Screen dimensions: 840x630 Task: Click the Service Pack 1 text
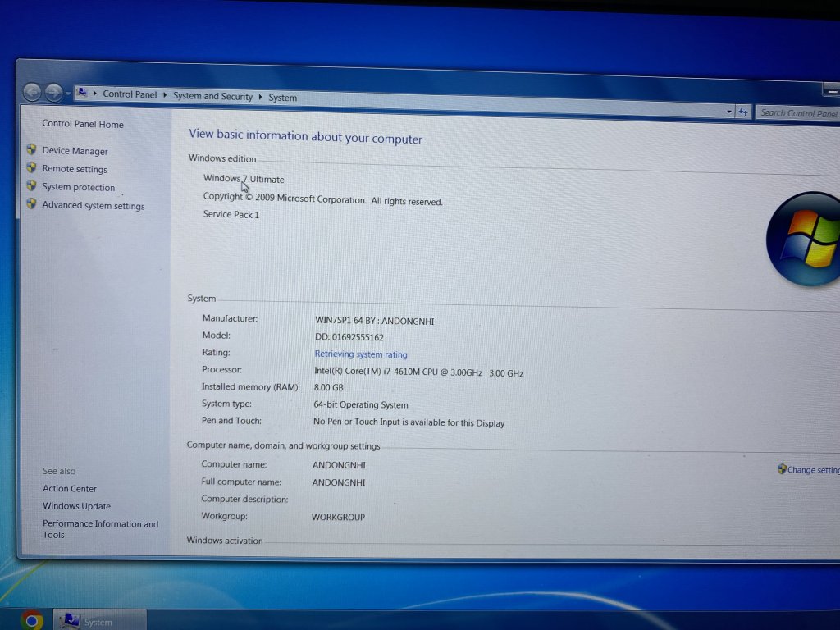(231, 214)
